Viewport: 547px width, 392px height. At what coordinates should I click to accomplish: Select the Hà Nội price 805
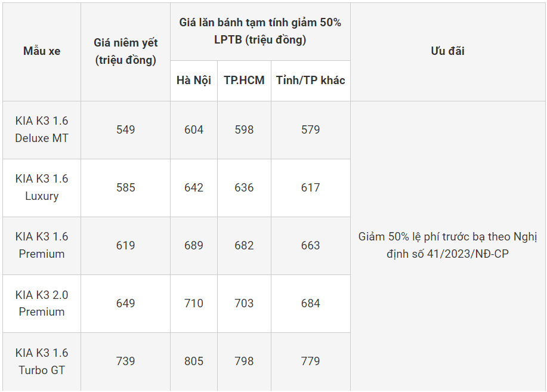click(x=194, y=361)
